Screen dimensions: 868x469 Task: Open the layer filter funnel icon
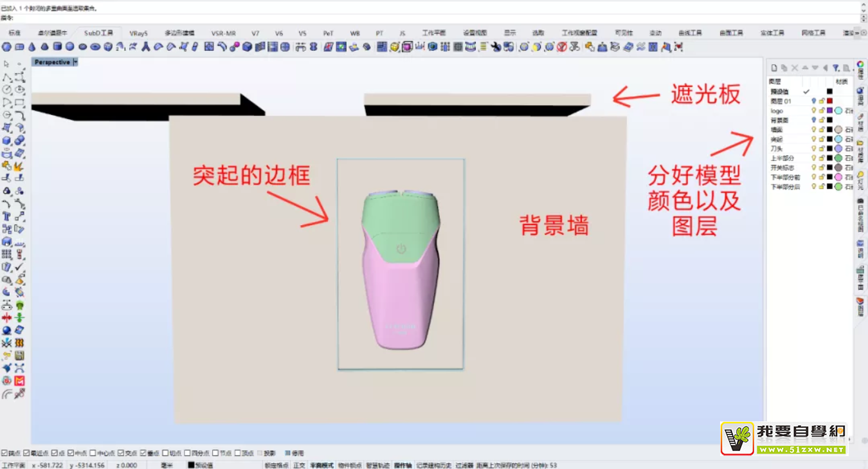point(836,68)
